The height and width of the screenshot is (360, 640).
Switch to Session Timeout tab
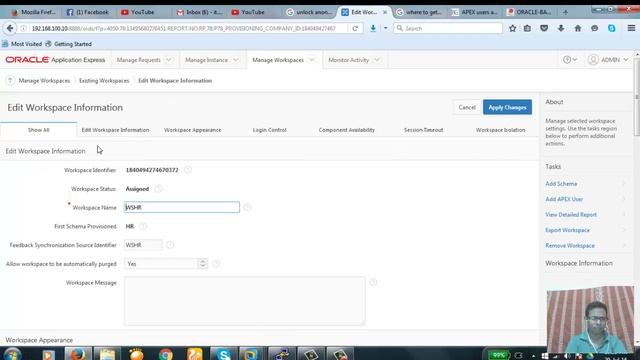coord(423,130)
